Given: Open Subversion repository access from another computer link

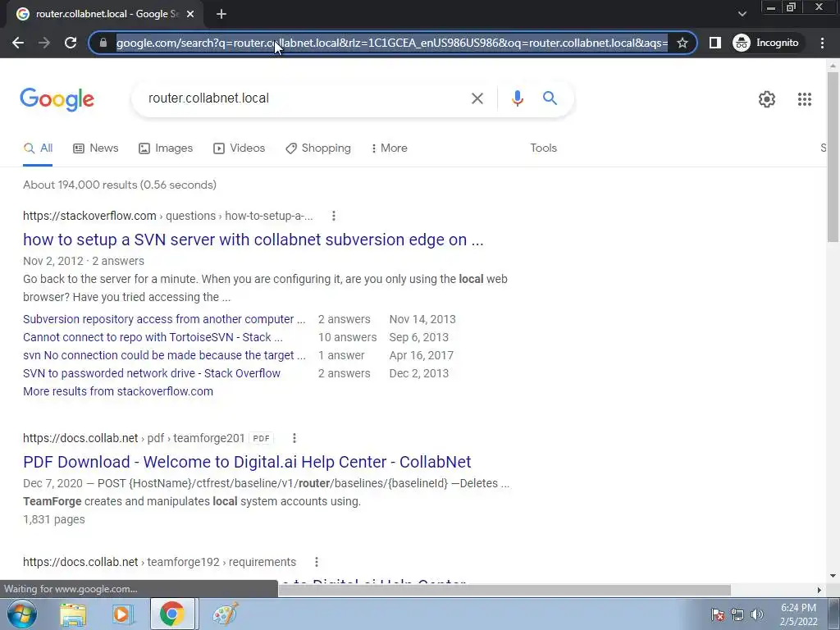Looking at the screenshot, I should (x=164, y=319).
